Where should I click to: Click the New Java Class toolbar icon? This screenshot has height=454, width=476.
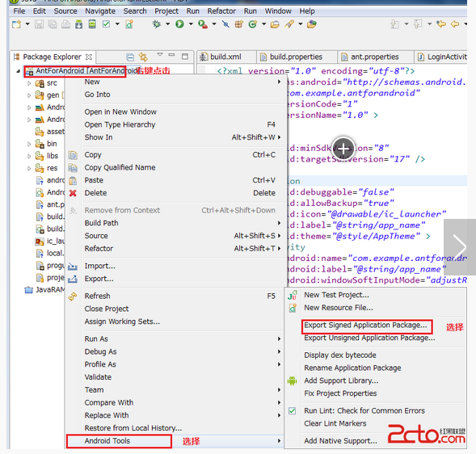(x=252, y=24)
